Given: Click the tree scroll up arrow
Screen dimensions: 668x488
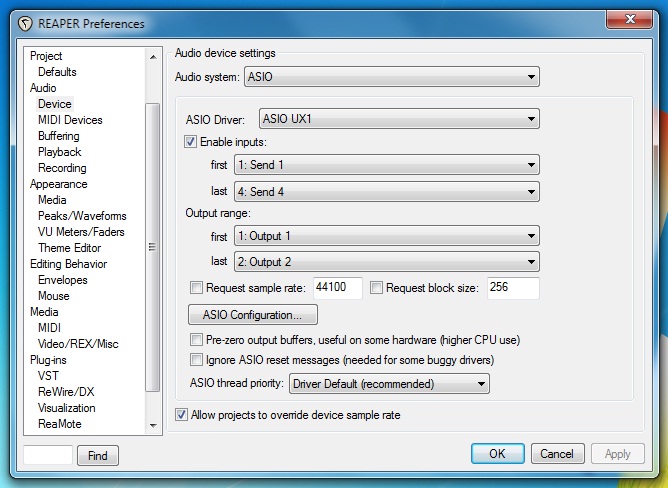Looking at the screenshot, I should [153, 56].
